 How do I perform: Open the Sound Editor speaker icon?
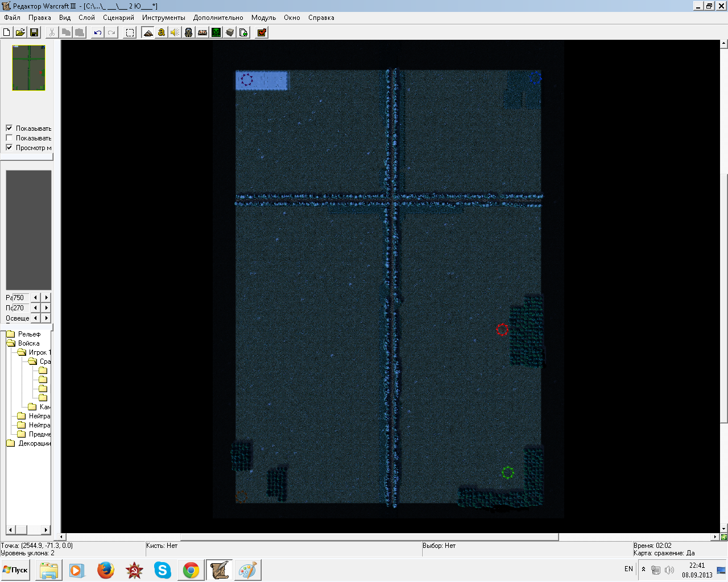[x=175, y=32]
